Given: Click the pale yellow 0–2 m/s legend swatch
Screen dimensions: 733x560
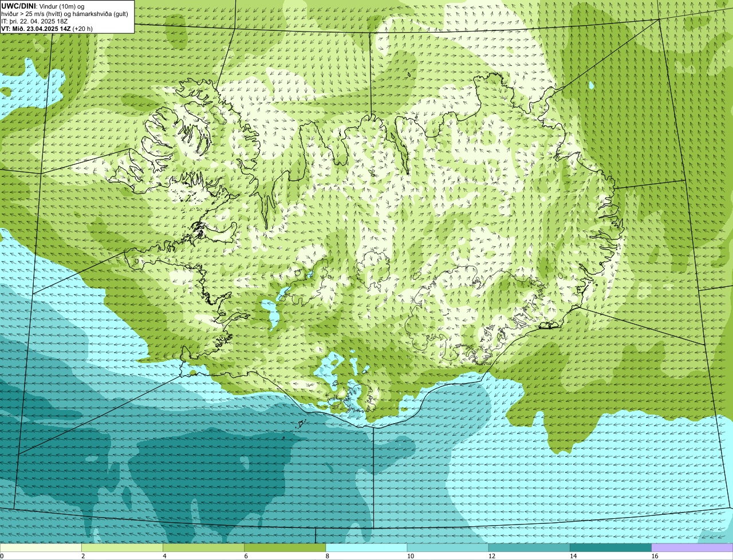Looking at the screenshot, I should (x=41, y=548).
